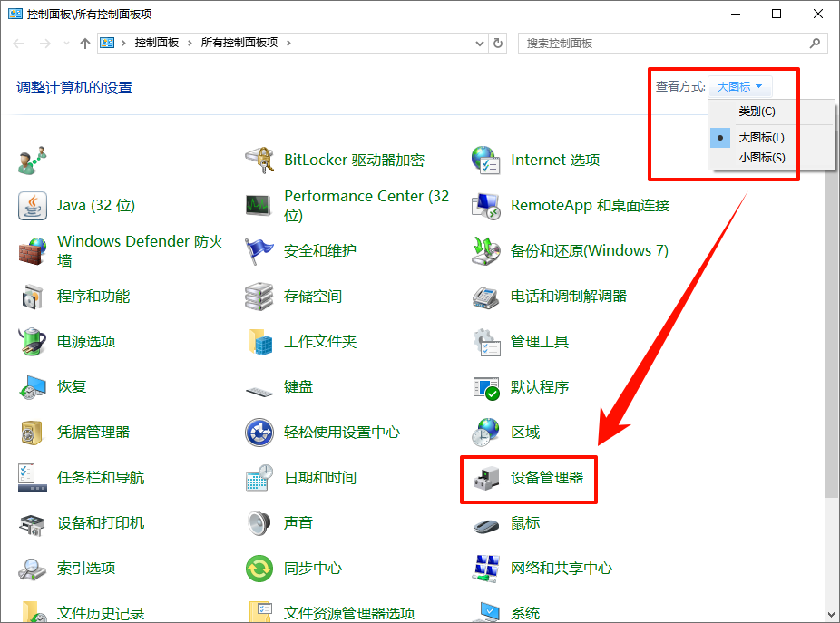The image size is (840, 623).
Task: Go back to previous page
Action: 18,44
